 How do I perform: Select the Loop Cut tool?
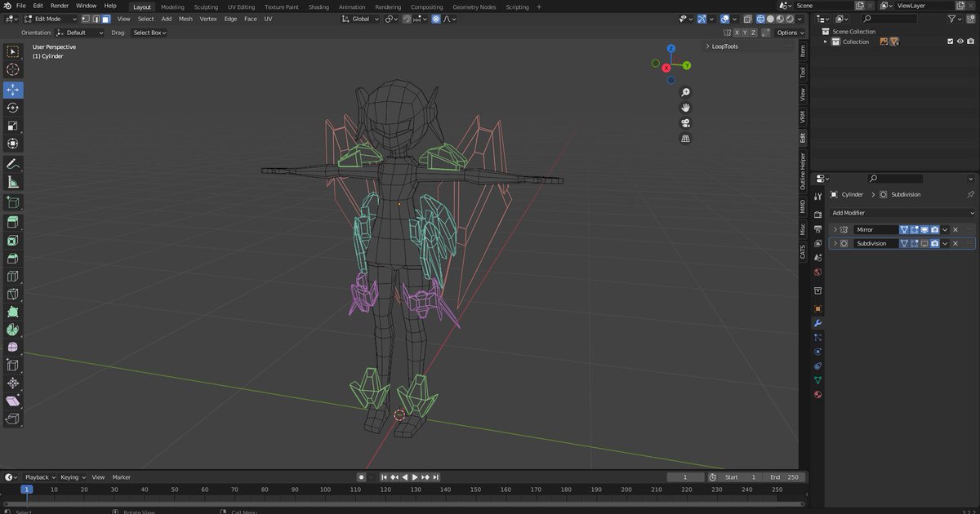pos(13,276)
